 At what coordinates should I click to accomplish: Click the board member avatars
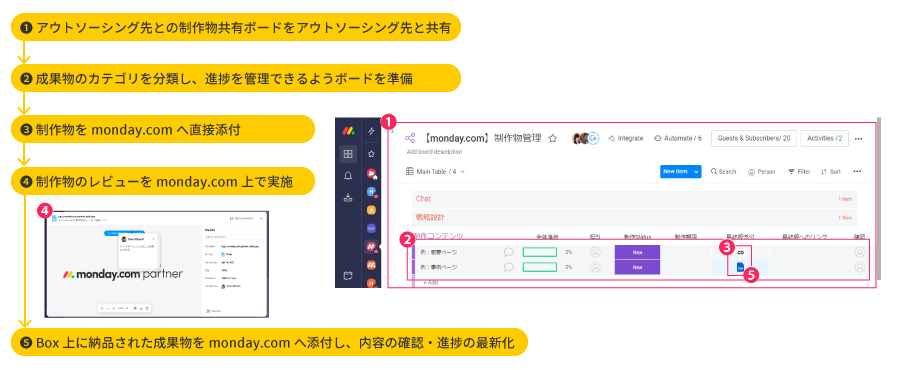click(580, 138)
